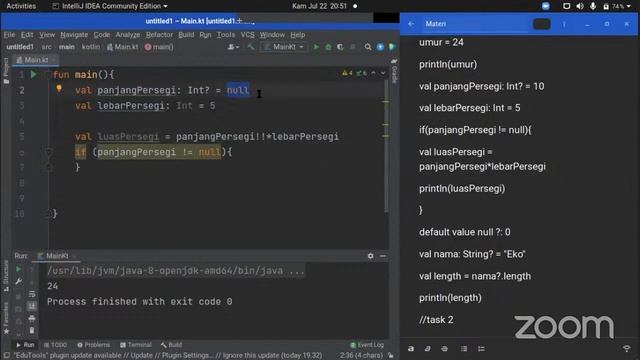
Task: Collapse the if block fold marker
Action: (x=49, y=152)
